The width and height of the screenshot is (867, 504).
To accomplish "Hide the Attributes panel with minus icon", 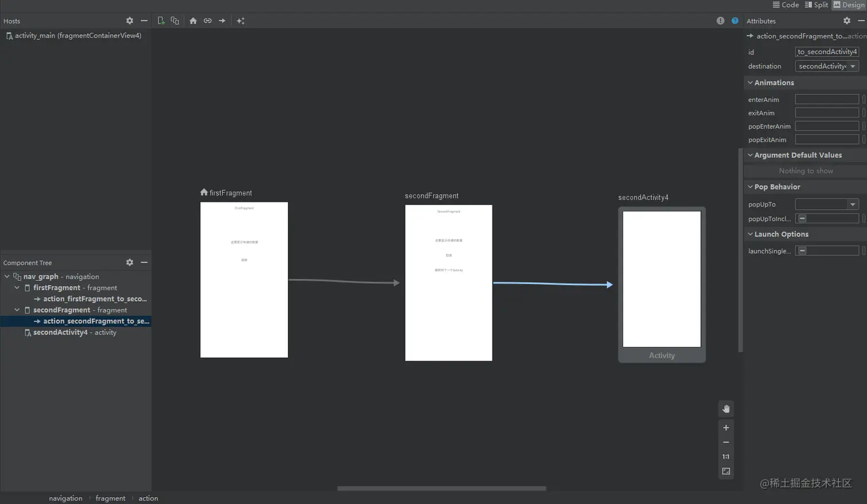I will 861,21.
